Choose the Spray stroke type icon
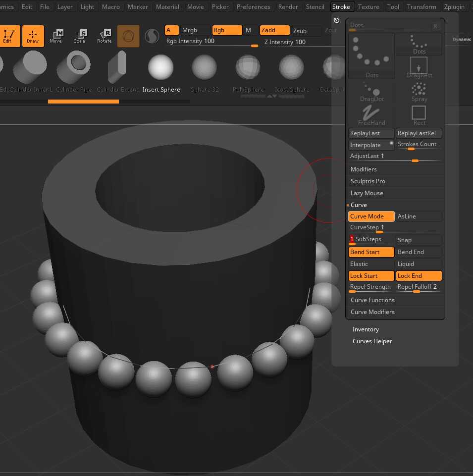473x476 pixels. tap(419, 92)
